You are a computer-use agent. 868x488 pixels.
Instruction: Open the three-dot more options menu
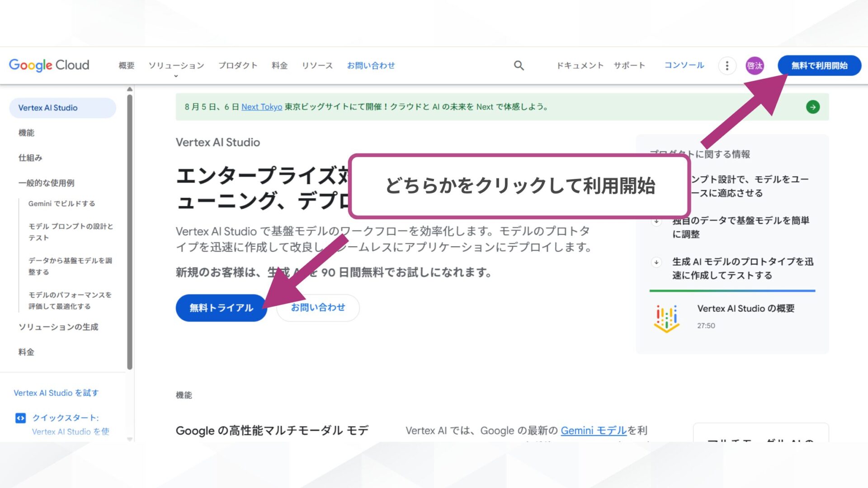(x=727, y=66)
